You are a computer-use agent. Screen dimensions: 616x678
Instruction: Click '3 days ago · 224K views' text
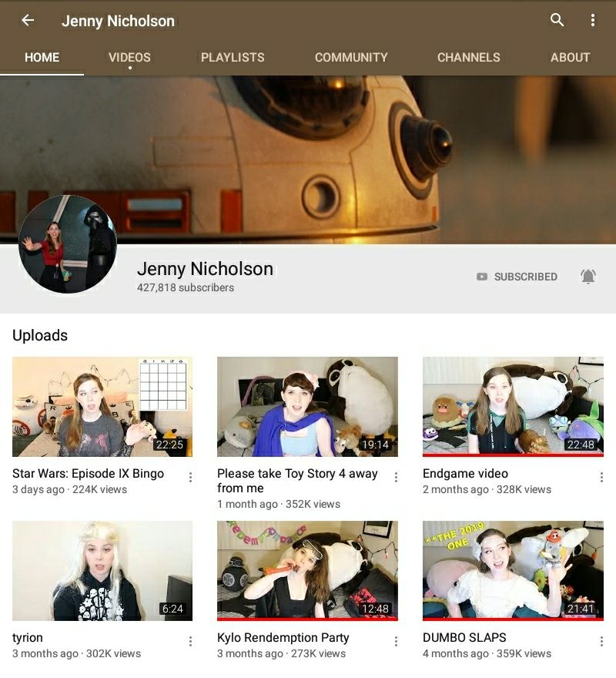point(69,489)
